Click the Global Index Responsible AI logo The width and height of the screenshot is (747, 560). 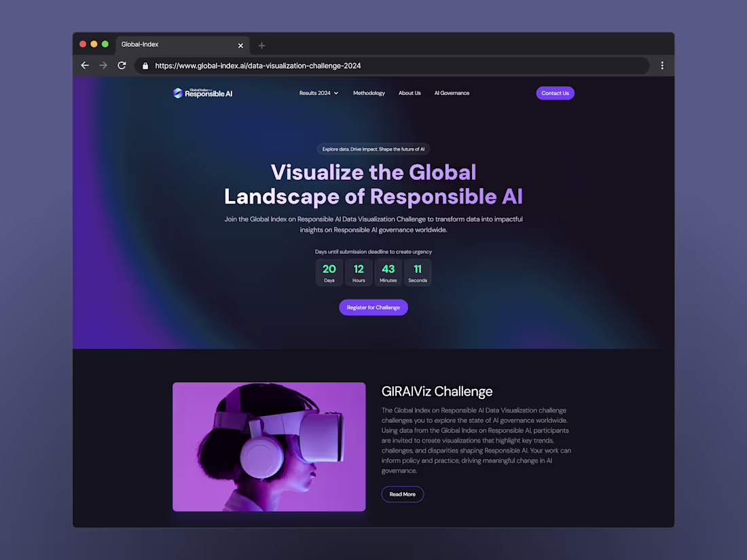pyautogui.click(x=202, y=93)
